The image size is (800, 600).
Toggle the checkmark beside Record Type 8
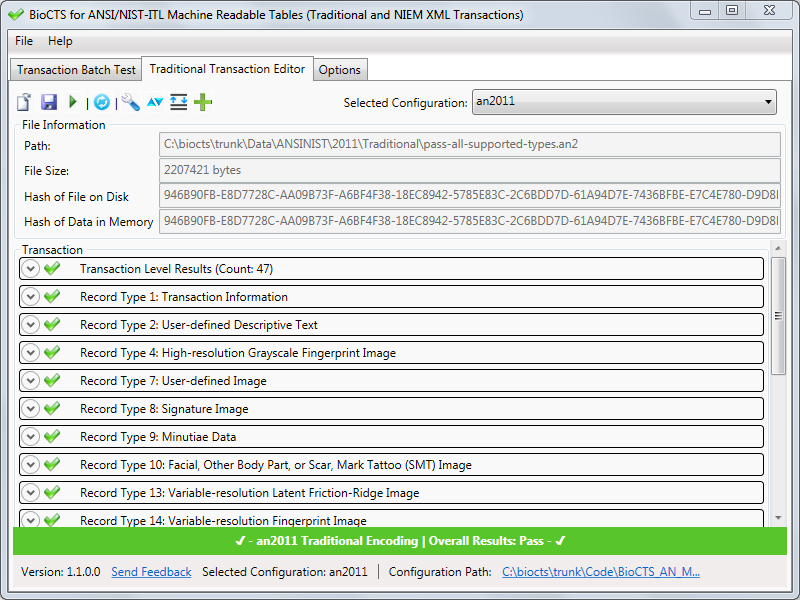click(x=55, y=408)
